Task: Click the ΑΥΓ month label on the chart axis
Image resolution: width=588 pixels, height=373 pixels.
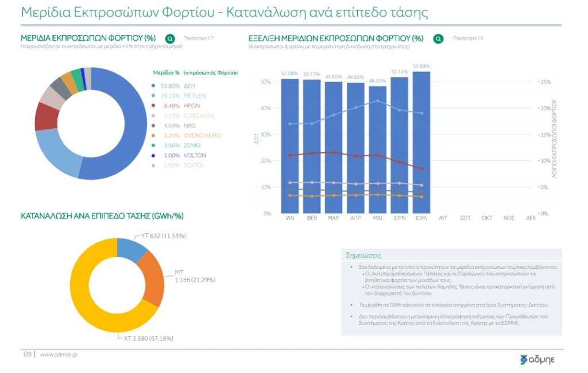Action: click(443, 218)
